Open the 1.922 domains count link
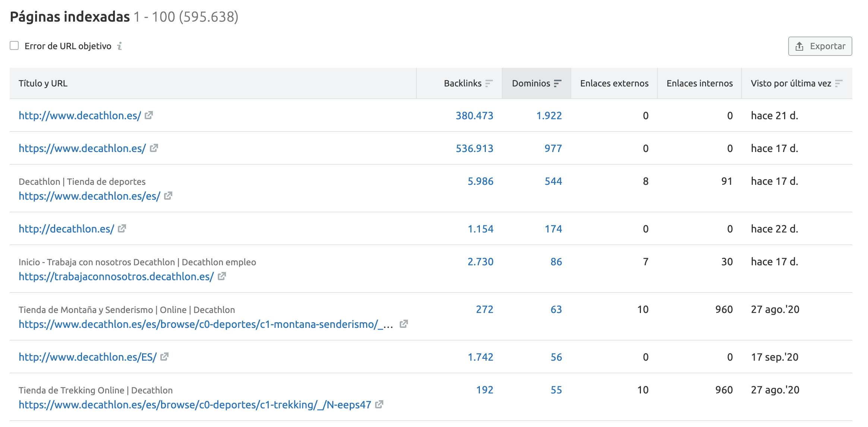The height and width of the screenshot is (427, 868). click(x=549, y=116)
